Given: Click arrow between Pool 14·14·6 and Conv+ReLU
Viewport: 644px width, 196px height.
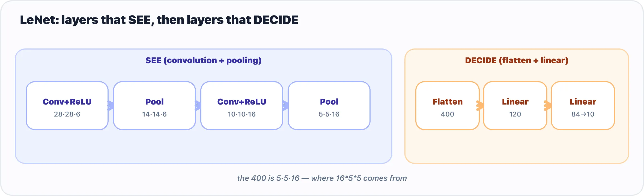Looking at the screenshot, I should pos(198,106).
